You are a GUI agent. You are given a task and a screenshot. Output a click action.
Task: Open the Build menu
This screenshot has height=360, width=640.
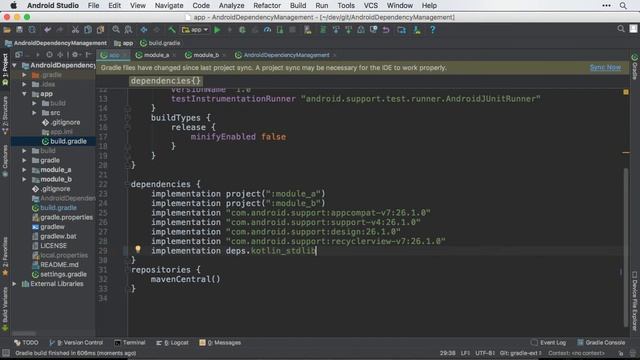point(298,6)
